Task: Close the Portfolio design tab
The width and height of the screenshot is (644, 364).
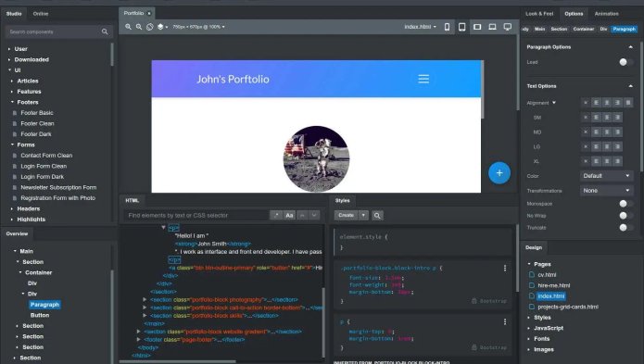Action: (149, 14)
